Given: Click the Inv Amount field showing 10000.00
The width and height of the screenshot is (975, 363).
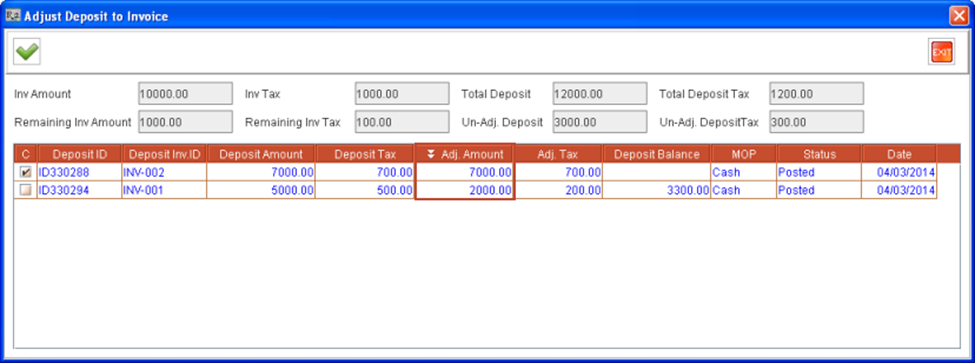Looking at the screenshot, I should [185, 94].
